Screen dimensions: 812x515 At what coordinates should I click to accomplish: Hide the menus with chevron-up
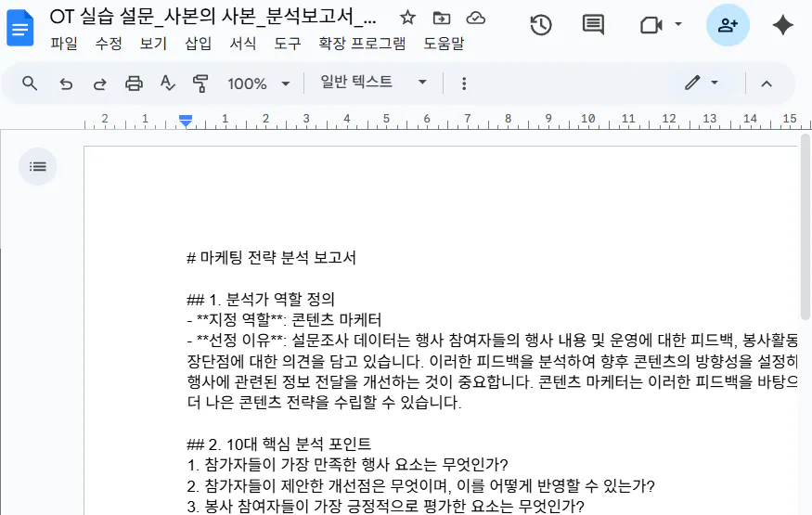pyautogui.click(x=767, y=84)
